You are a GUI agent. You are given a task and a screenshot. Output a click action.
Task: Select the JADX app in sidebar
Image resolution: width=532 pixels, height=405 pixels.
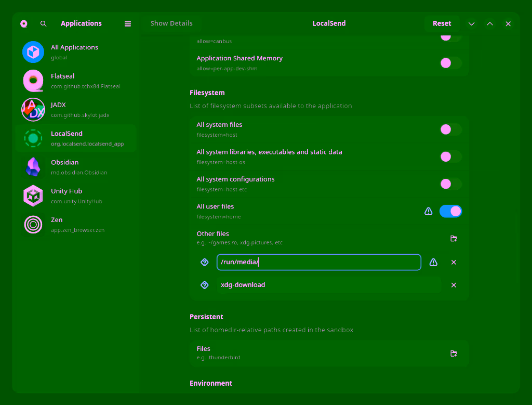coord(76,110)
